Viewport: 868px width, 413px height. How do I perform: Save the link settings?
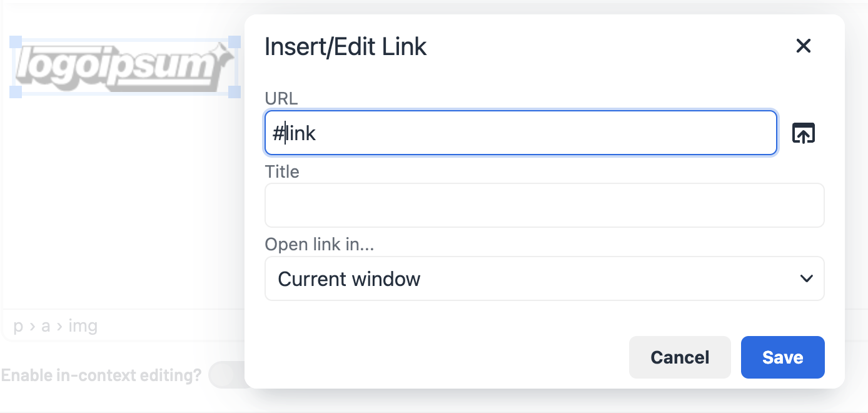point(782,357)
